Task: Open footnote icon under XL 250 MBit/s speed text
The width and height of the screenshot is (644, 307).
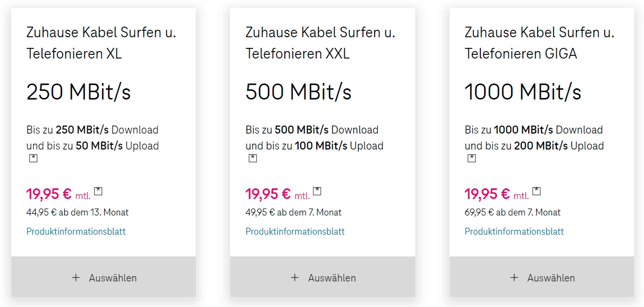Action: pos(33,158)
